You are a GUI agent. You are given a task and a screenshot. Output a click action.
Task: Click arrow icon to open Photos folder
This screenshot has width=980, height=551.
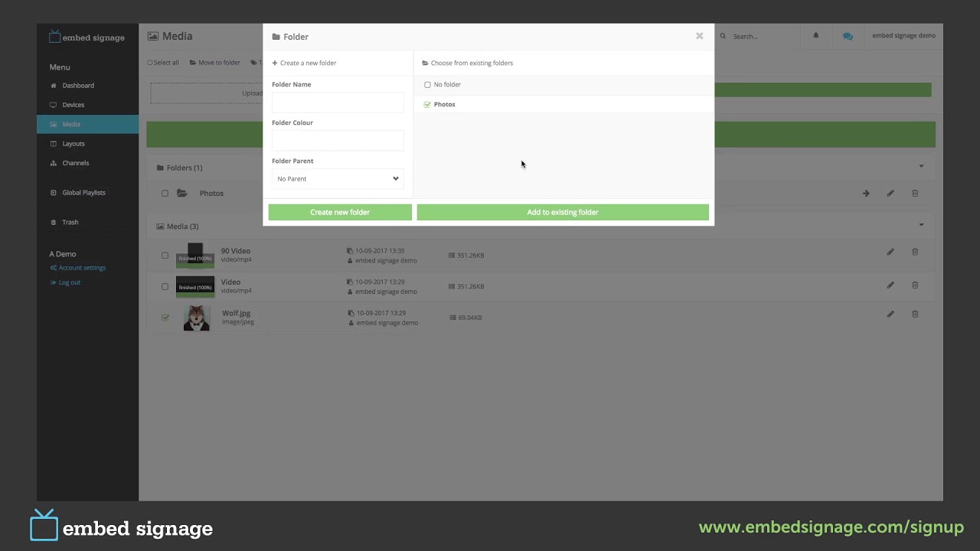[866, 194]
